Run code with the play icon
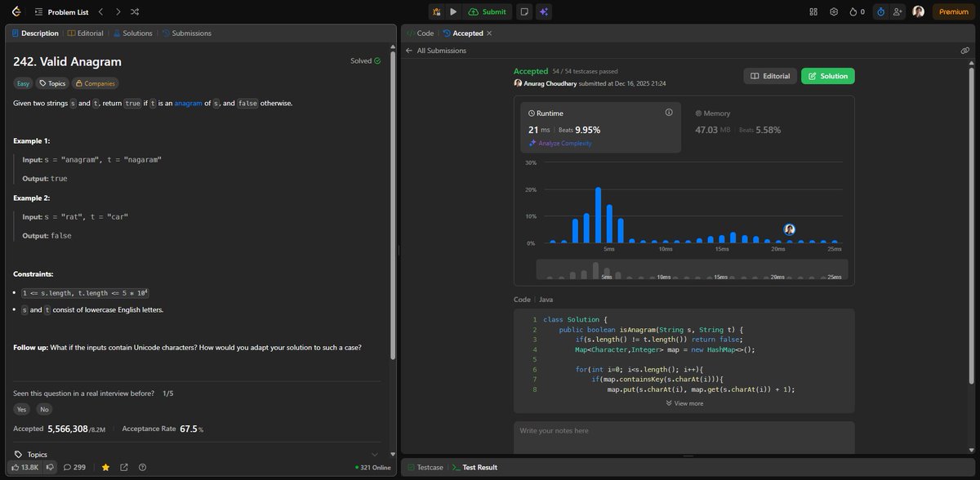This screenshot has width=980, height=480. (x=453, y=11)
